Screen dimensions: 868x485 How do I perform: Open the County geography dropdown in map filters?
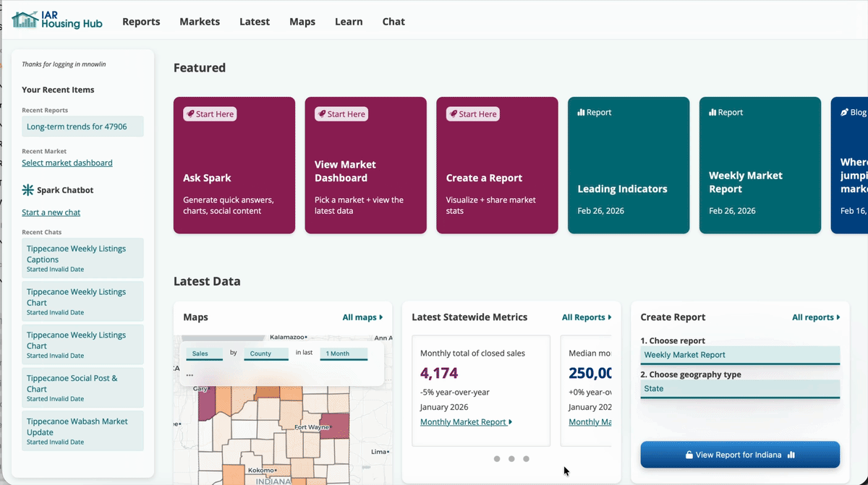[x=268, y=353]
